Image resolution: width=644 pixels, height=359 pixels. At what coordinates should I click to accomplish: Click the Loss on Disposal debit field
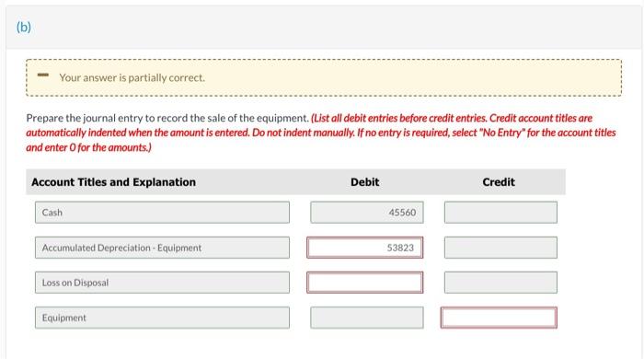pos(364,283)
